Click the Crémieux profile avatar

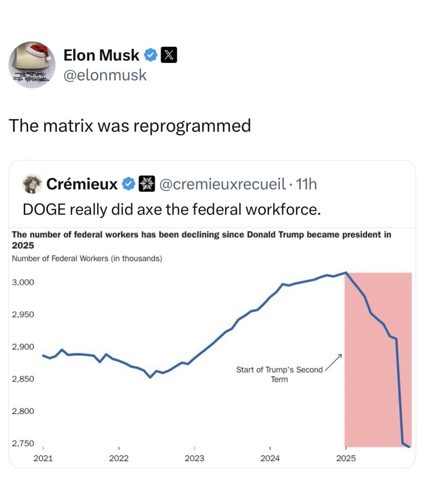pos(32,184)
